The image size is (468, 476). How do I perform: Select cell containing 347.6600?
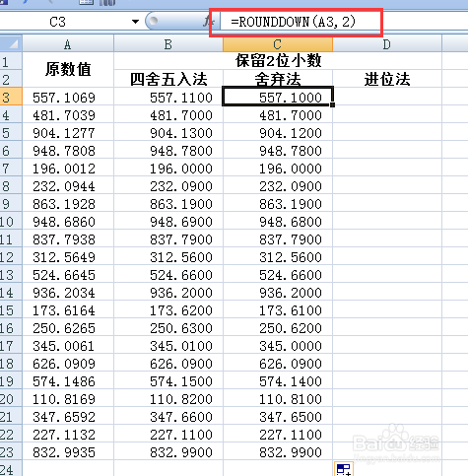168,417
